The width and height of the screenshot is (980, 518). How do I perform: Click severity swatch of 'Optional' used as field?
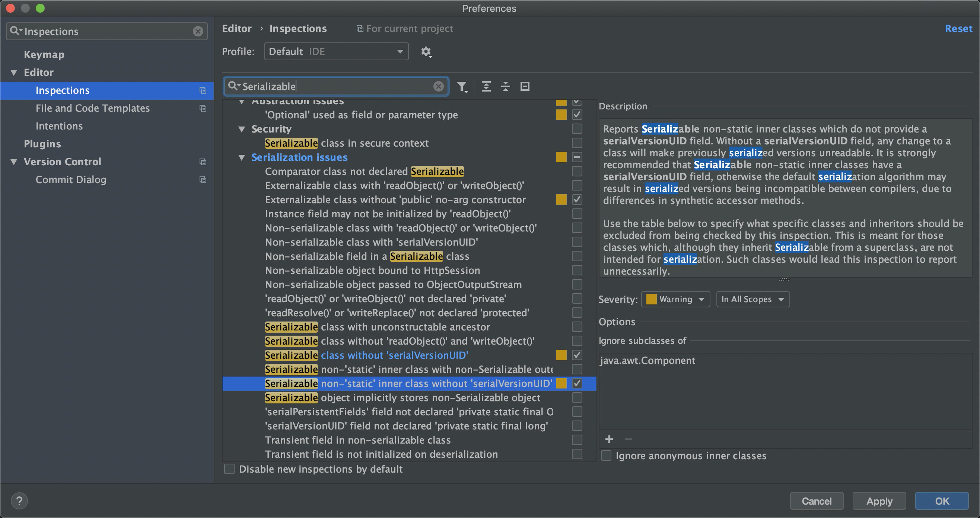561,115
